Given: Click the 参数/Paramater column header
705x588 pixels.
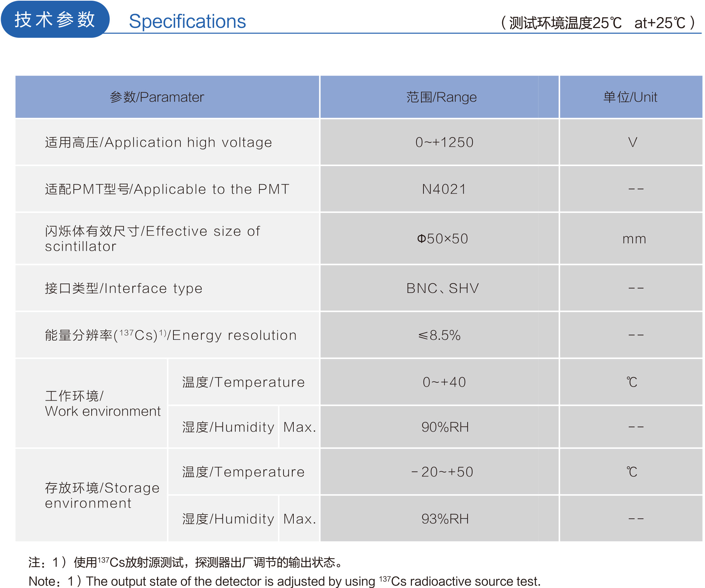Looking at the screenshot, I should 157,97.
